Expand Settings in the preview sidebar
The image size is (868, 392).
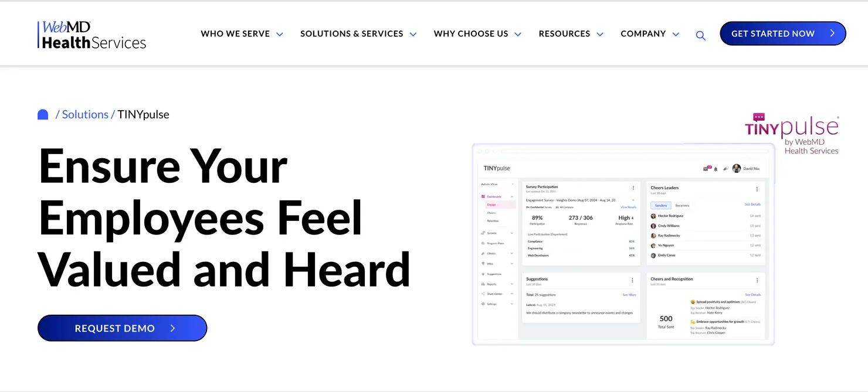(x=512, y=304)
